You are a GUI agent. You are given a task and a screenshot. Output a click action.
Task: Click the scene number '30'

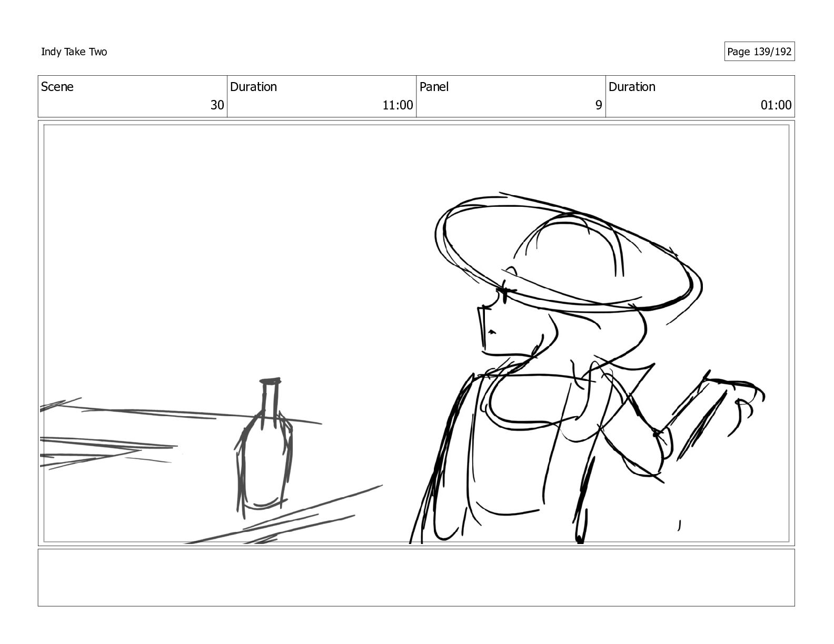[x=217, y=105]
